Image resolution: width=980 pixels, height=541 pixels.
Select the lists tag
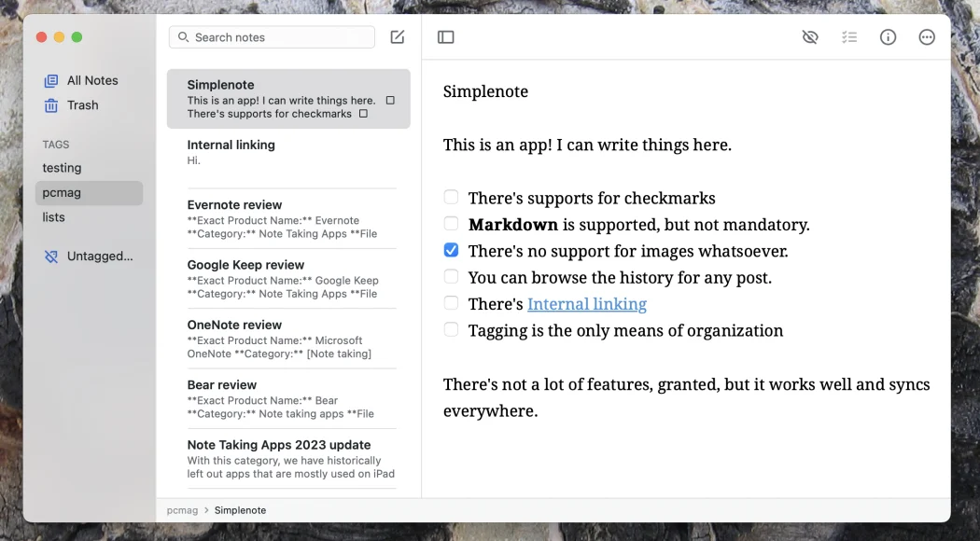(x=54, y=217)
